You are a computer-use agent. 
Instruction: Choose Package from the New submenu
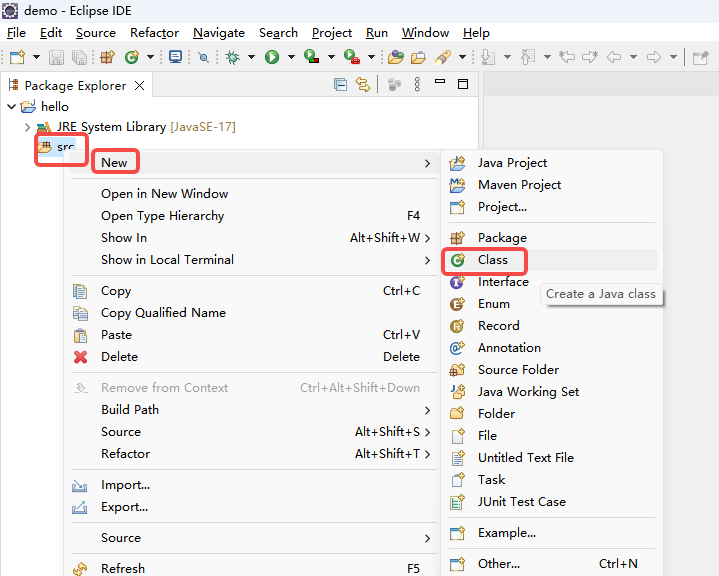coord(551,238)
